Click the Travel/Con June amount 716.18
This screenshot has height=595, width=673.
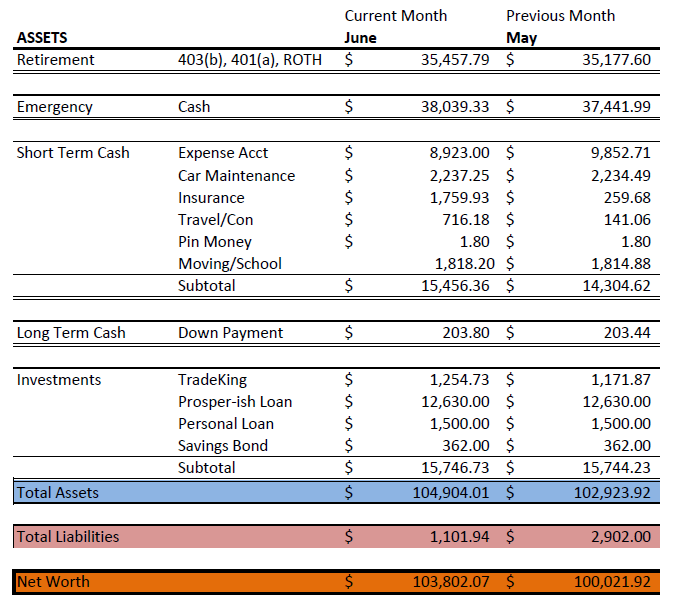click(466, 220)
